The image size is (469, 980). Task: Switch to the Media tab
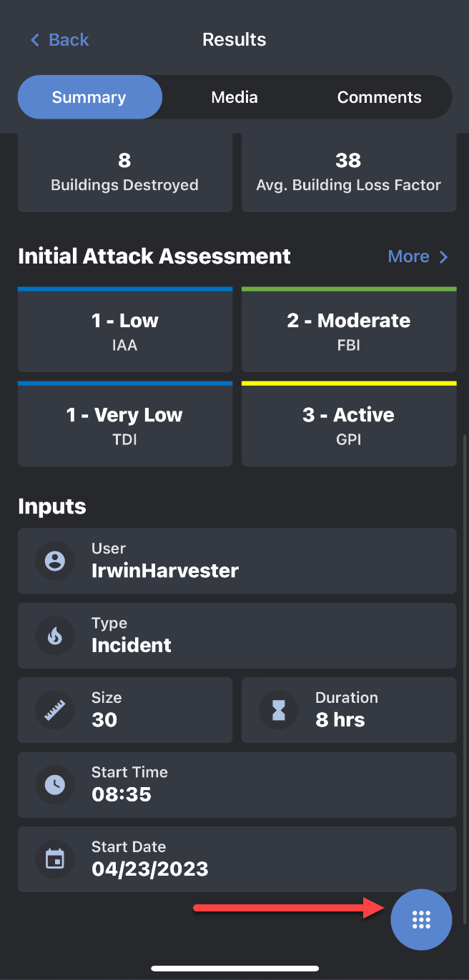(x=234, y=97)
